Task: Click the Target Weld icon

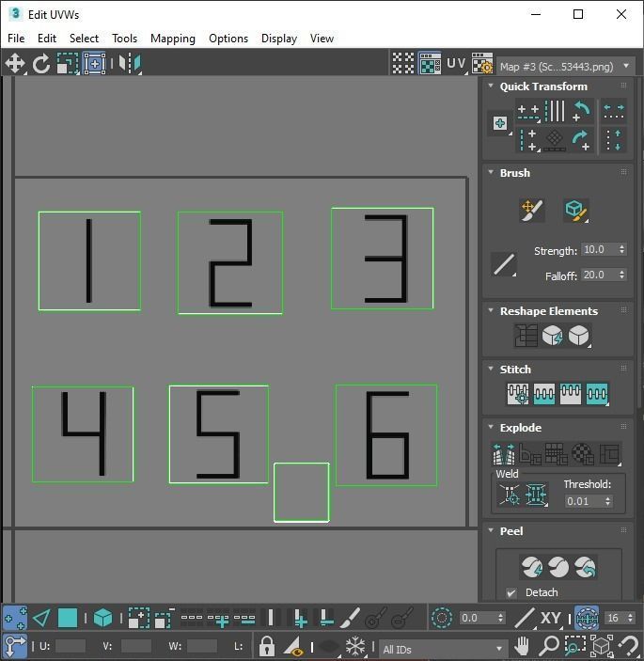Action: coord(510,495)
